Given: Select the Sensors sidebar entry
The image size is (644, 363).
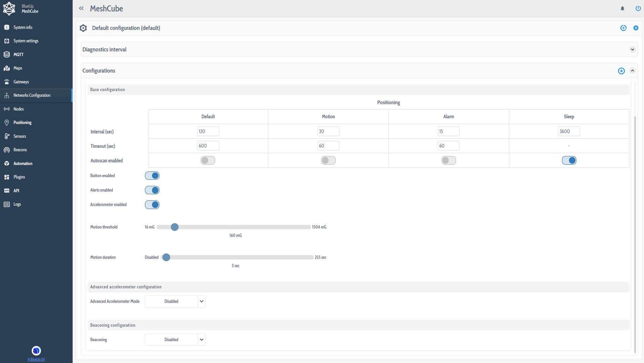Looking at the screenshot, I should [x=20, y=136].
